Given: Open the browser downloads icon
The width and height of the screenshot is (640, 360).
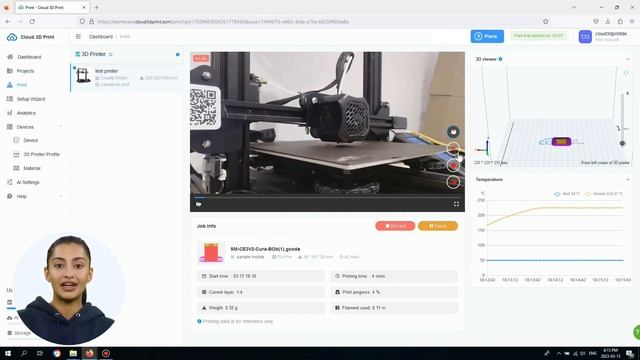Looking at the screenshot, I should (608, 21).
